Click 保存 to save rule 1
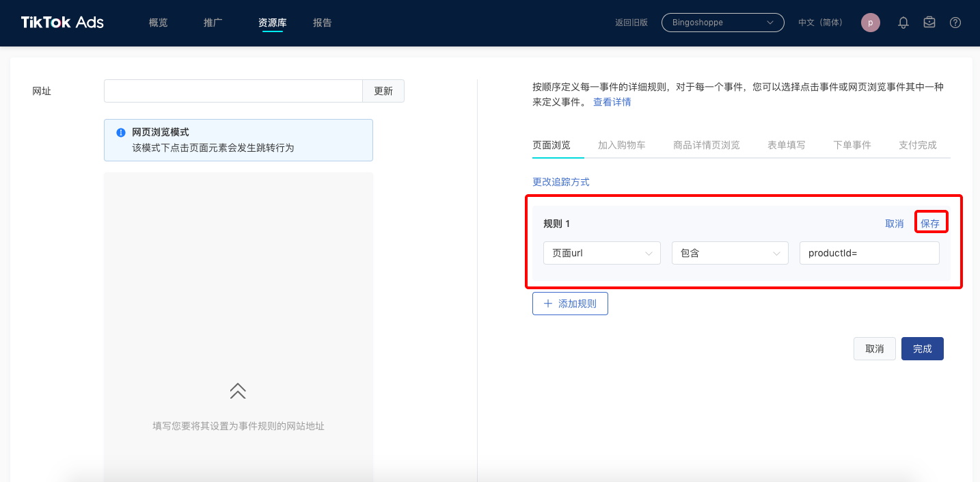This screenshot has width=980, height=482. (930, 224)
